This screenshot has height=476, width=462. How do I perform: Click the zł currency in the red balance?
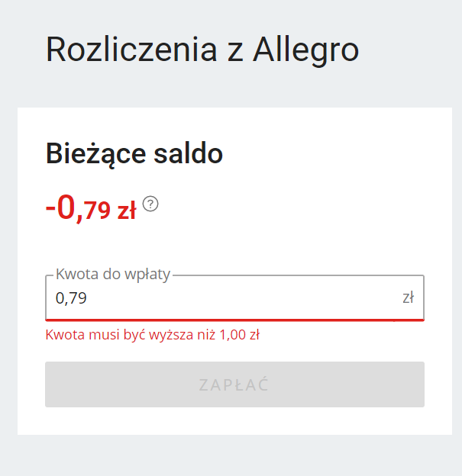[x=126, y=211]
